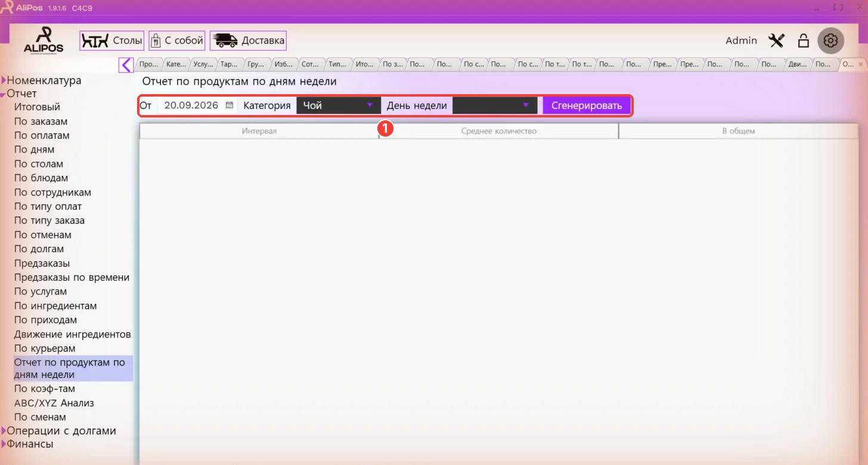Open the Итоговый report
This screenshot has width=868, height=465.
(37, 107)
